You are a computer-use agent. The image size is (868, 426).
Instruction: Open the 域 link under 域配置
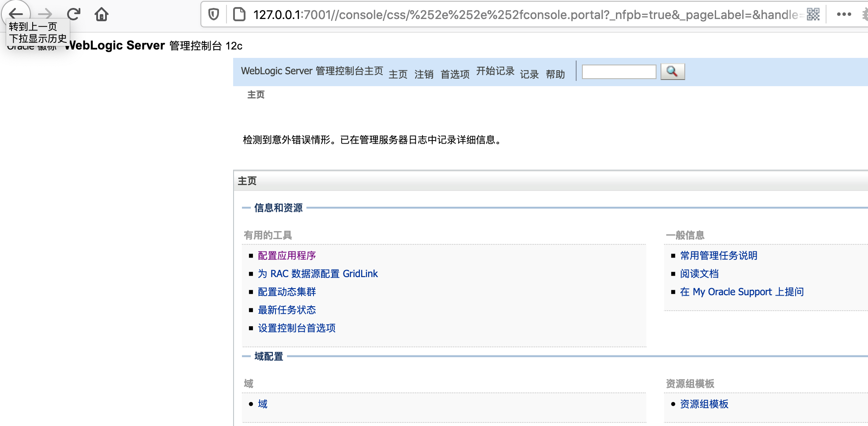click(263, 404)
